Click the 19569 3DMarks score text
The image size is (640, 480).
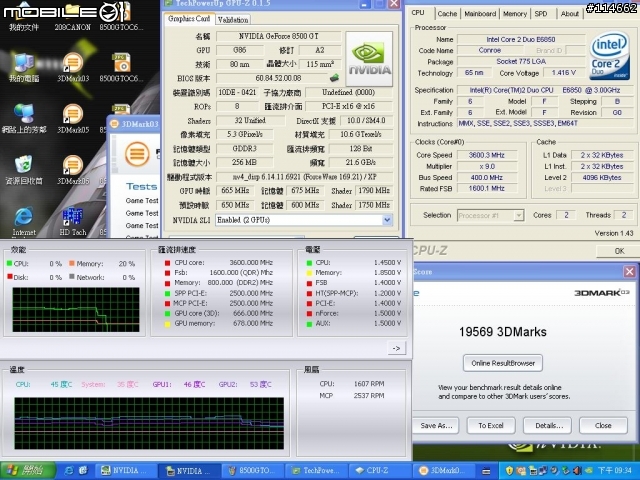pyautogui.click(x=502, y=332)
